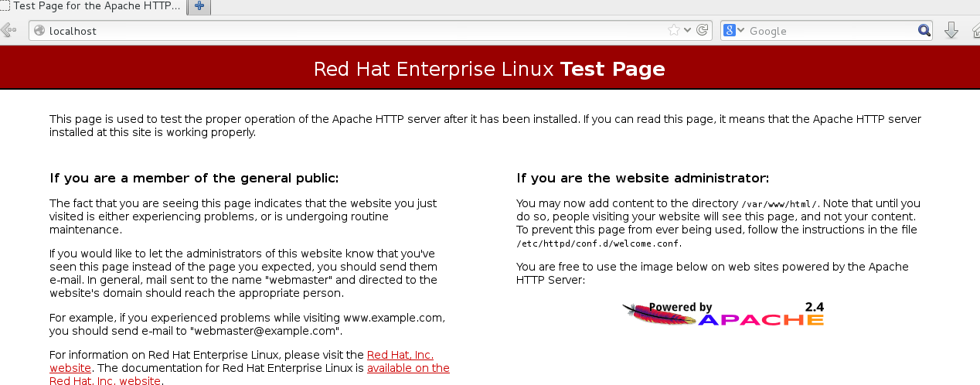
Task: Open the Google search engine selector
Action: coord(733,31)
